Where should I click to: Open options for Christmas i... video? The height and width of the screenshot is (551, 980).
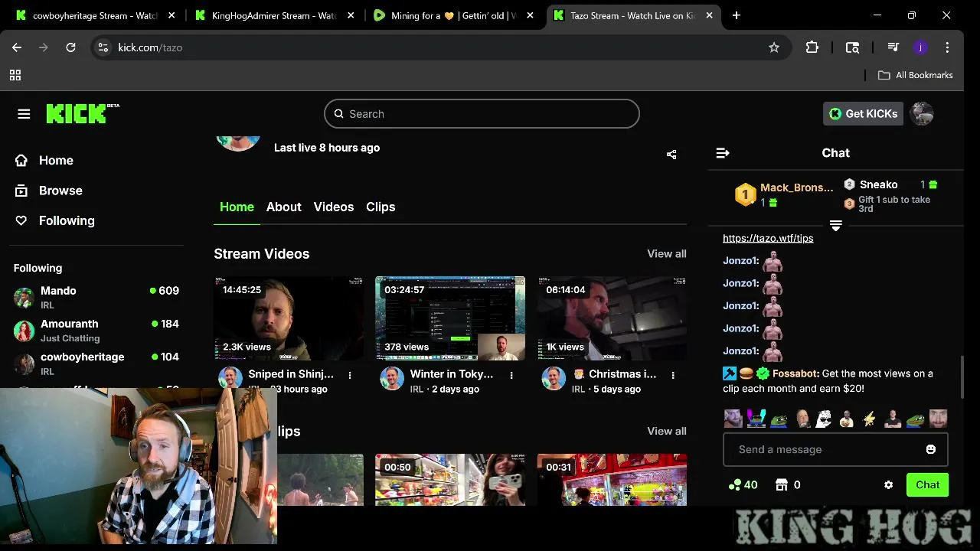673,375
